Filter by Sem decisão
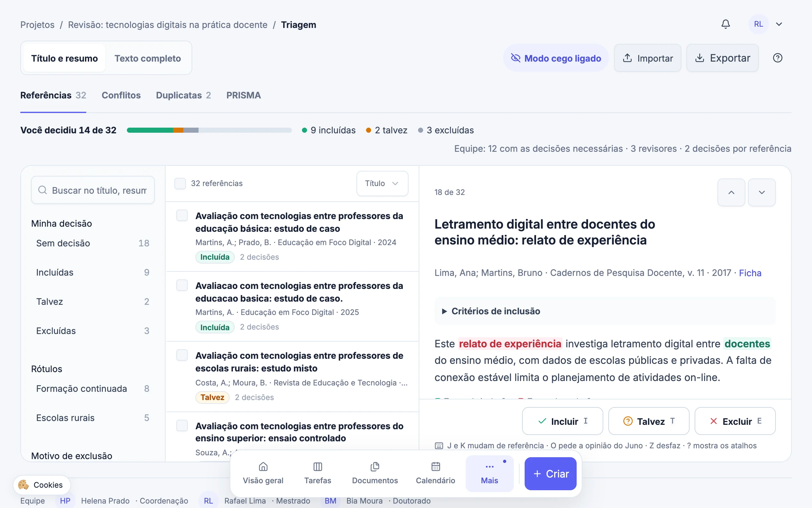Screen dimensions: 812x508 tap(93, 243)
